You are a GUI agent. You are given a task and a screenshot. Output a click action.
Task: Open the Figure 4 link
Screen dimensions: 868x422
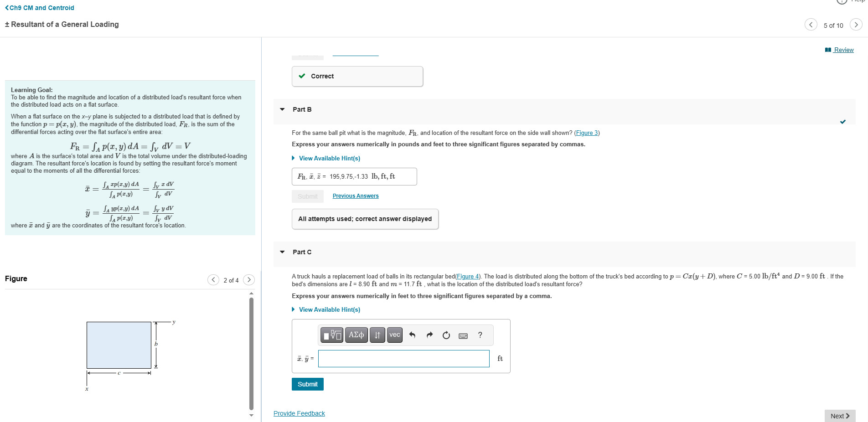(467, 276)
